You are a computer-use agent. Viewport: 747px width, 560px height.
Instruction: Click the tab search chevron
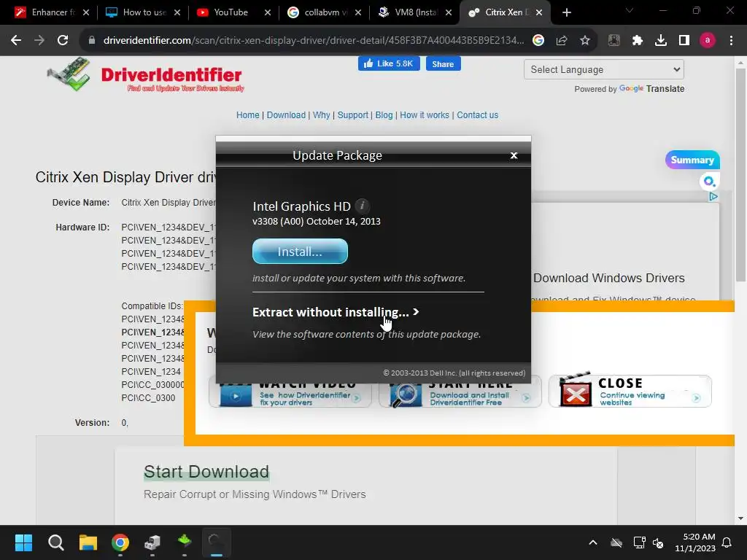(x=630, y=10)
